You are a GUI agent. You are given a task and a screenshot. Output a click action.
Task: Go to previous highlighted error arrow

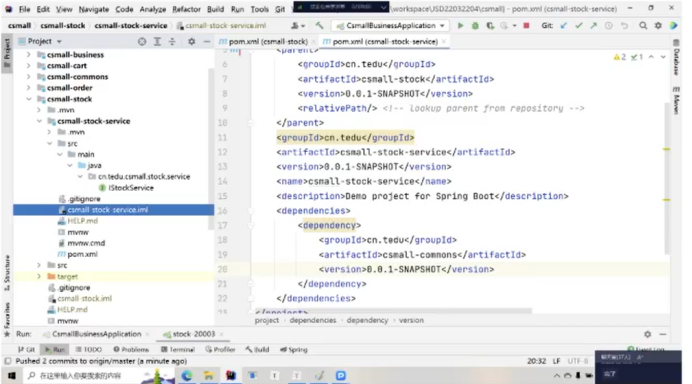pos(651,57)
